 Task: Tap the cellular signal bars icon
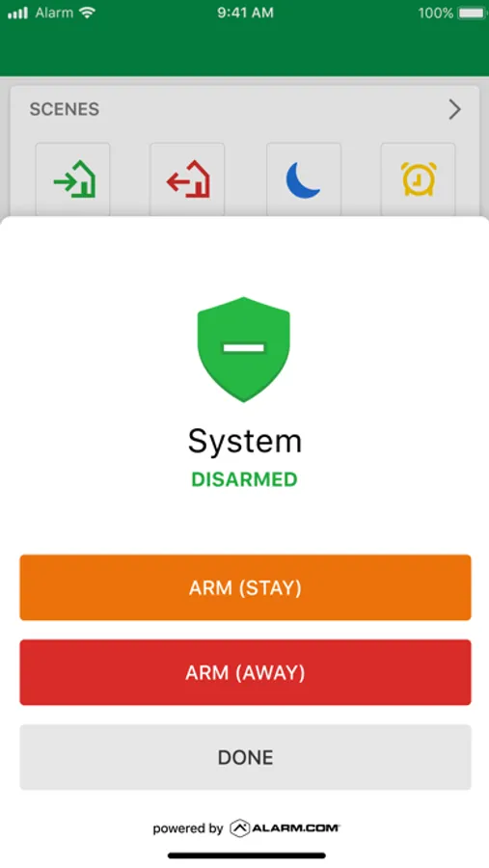tap(17, 14)
